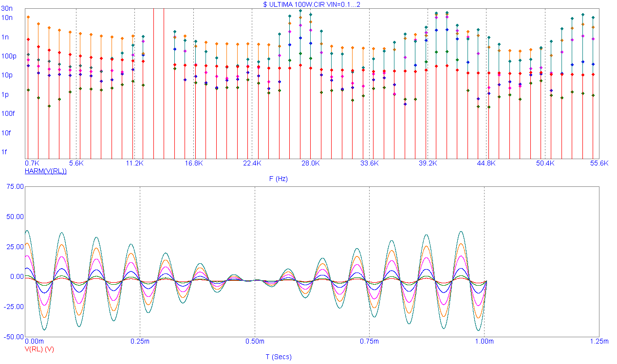Click the 0.50m time tick label

pos(255,342)
